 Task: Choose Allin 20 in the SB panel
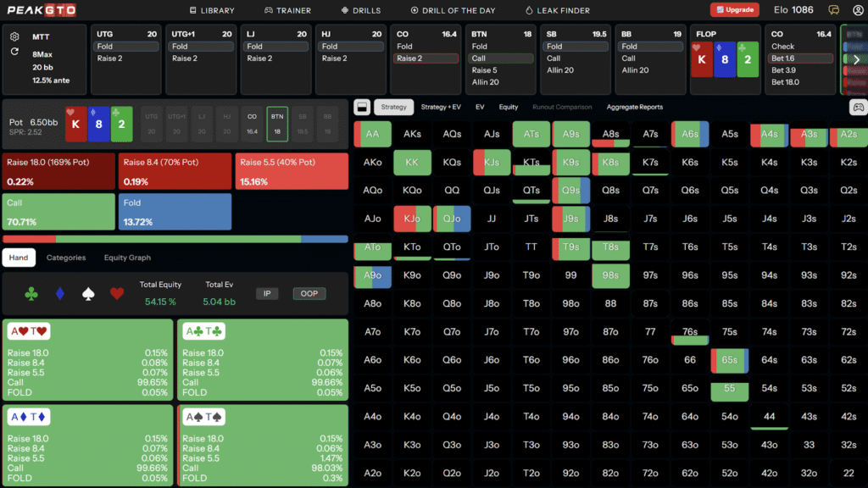click(559, 70)
